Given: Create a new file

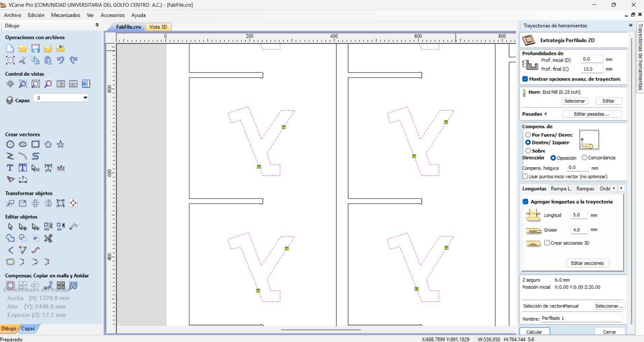Looking at the screenshot, I should 10,48.
